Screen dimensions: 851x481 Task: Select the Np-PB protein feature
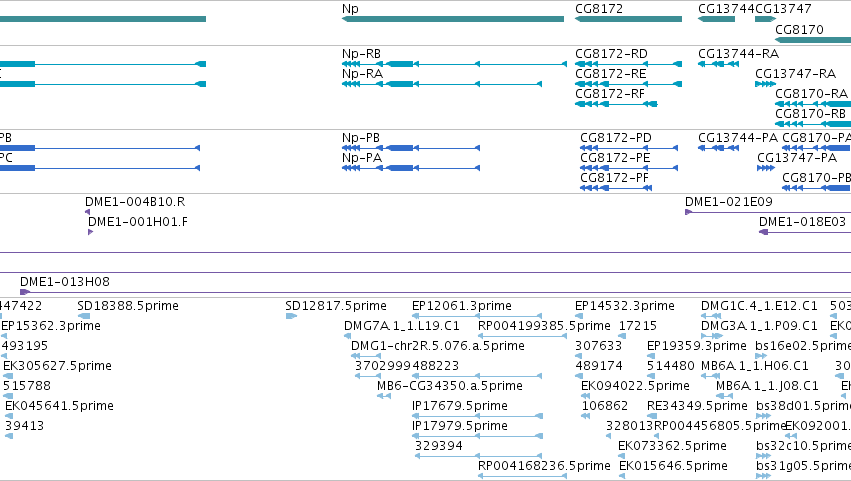[411, 148]
